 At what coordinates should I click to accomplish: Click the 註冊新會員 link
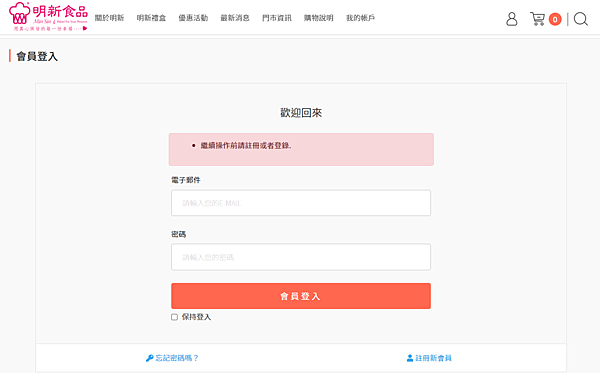pos(429,358)
